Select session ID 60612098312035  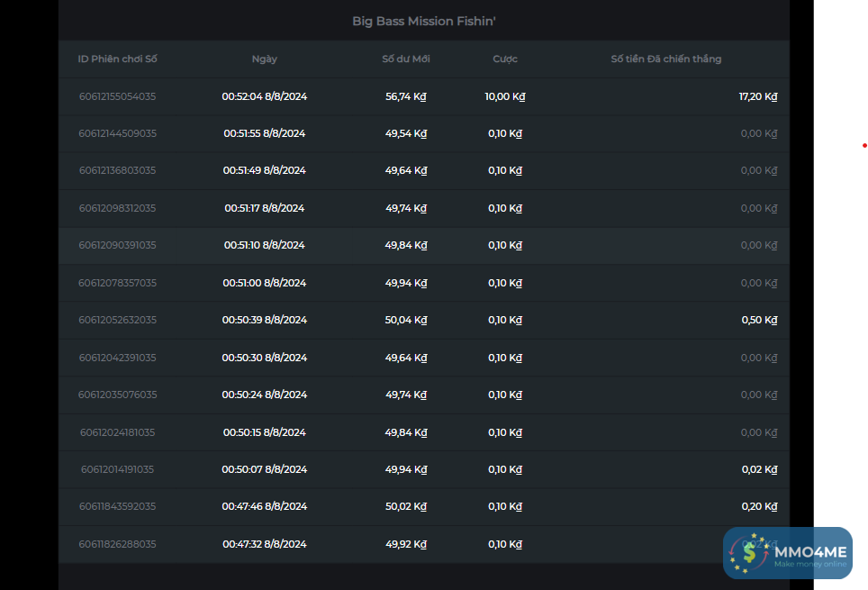pyautogui.click(x=117, y=208)
